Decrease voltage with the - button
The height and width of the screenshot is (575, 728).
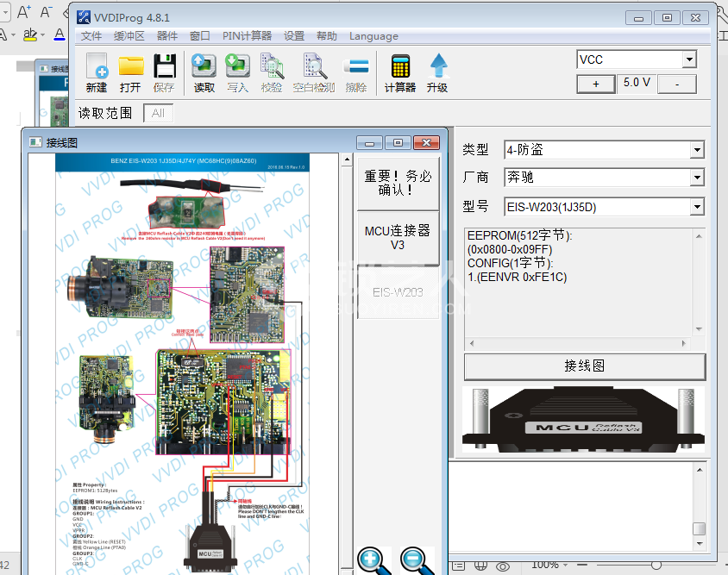pyautogui.click(x=677, y=84)
